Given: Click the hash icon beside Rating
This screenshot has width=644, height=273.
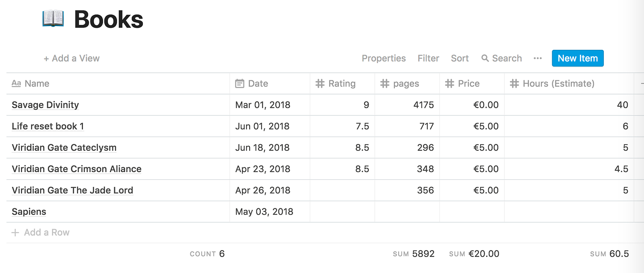Looking at the screenshot, I should pyautogui.click(x=320, y=84).
